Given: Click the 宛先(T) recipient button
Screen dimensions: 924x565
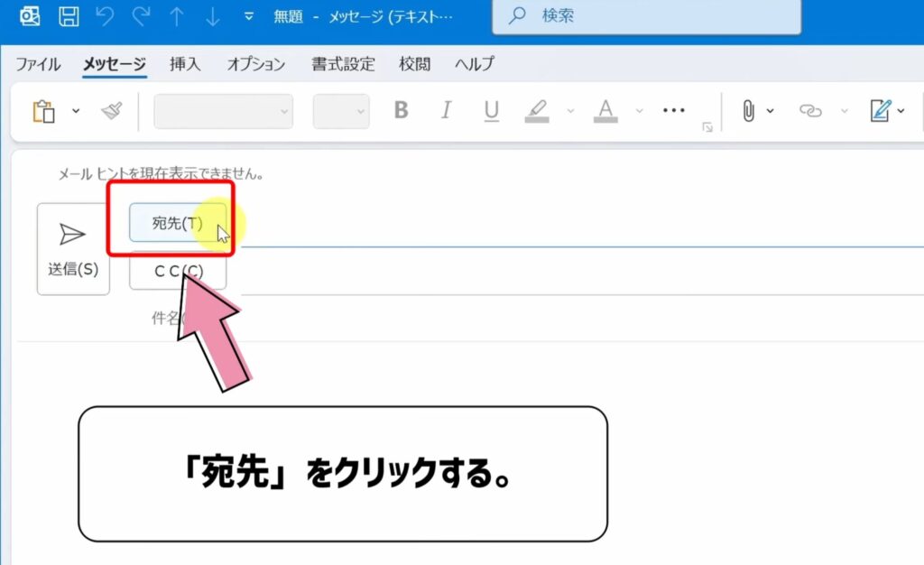Looking at the screenshot, I should pos(177,223).
